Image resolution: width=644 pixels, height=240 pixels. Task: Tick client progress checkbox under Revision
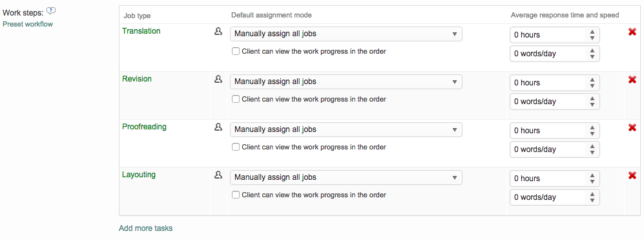click(235, 99)
